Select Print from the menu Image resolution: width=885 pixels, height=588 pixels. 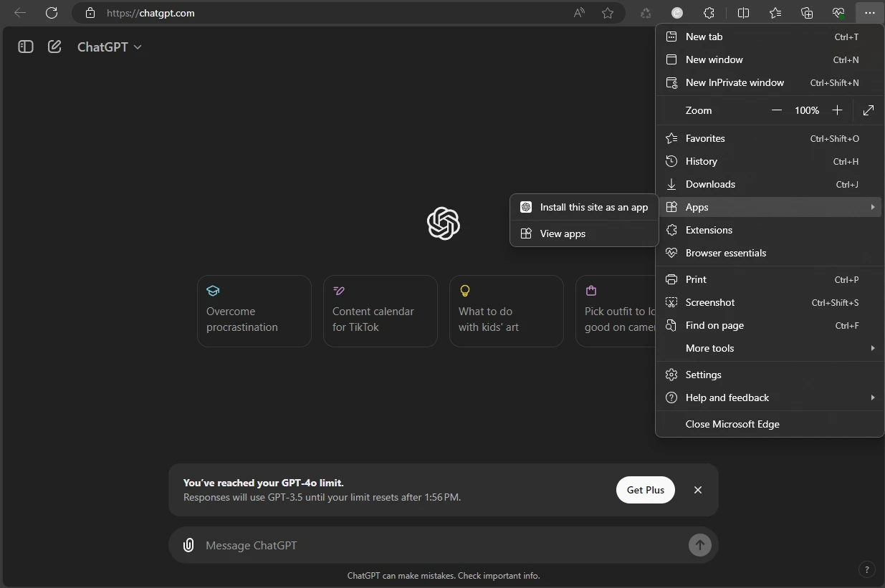point(770,279)
